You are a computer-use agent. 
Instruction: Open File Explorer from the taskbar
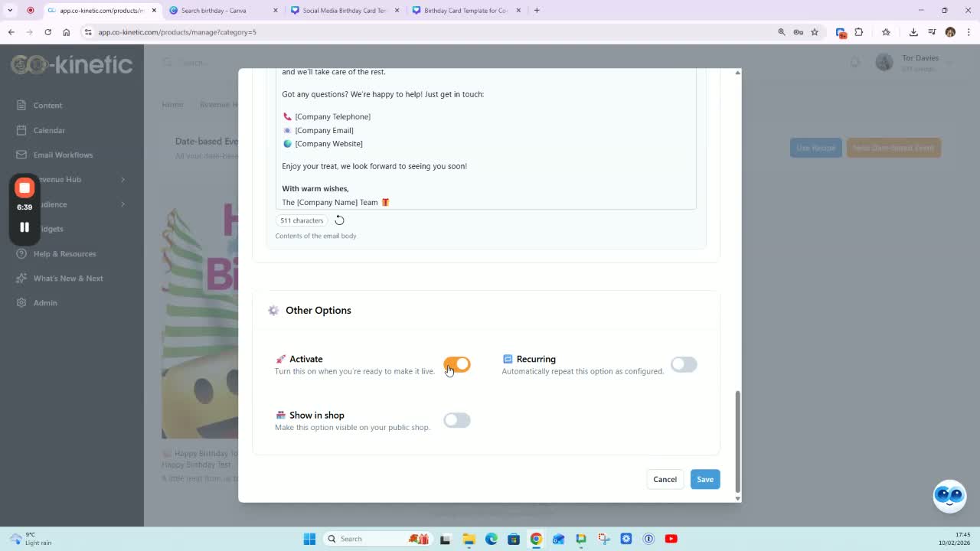coord(469,539)
